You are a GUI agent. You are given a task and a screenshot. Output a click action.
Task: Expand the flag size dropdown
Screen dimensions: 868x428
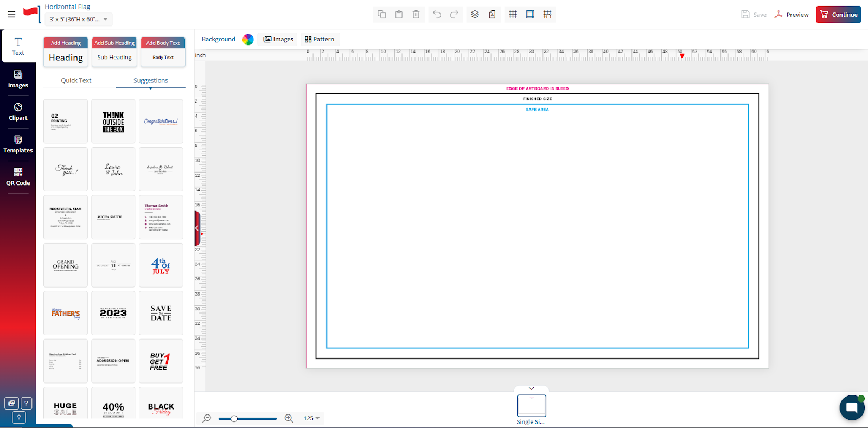point(79,19)
